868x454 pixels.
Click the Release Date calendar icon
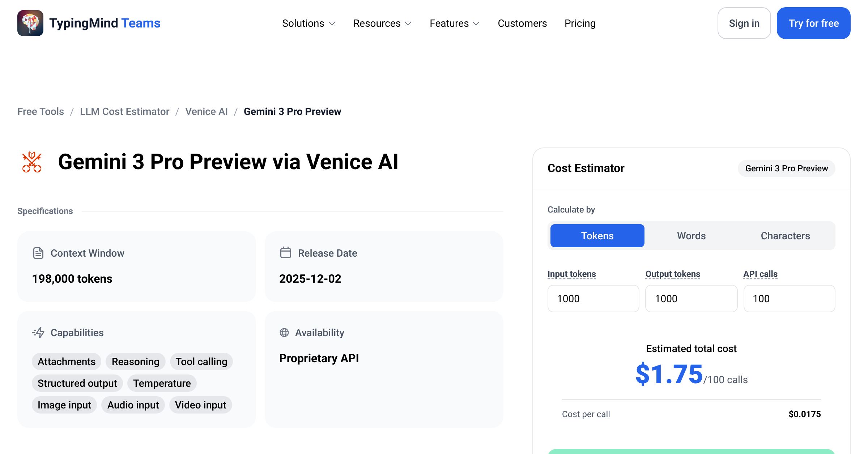coord(285,252)
